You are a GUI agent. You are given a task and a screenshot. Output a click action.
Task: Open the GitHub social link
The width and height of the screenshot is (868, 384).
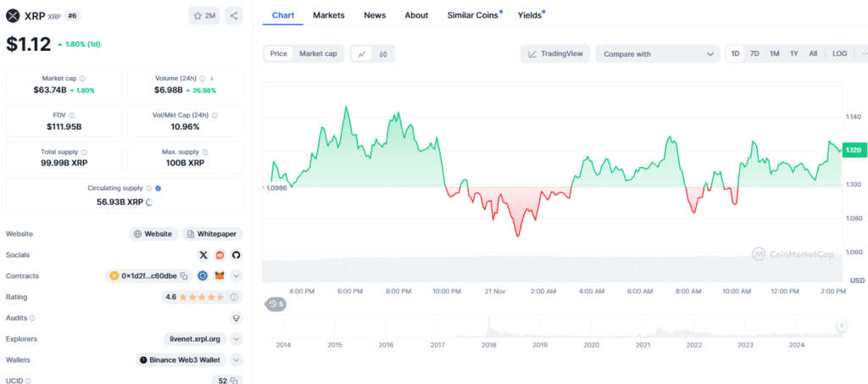(x=236, y=254)
